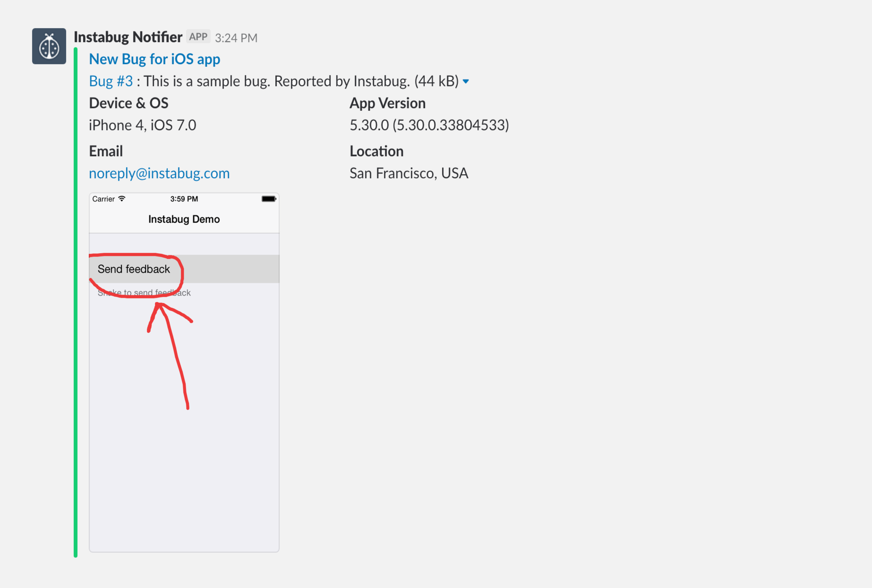Open the Bug #3 link
The height and width of the screenshot is (588, 872).
point(111,81)
